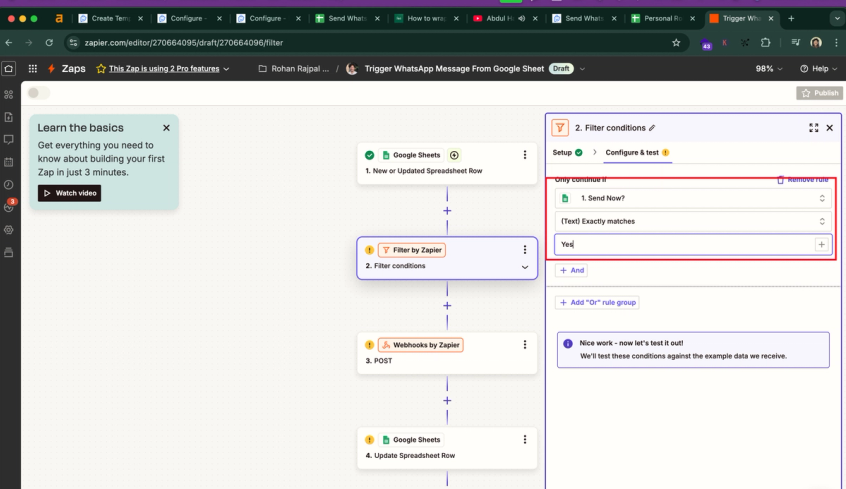Open the Rohan Rajpal folder breadcrumb

(x=294, y=69)
